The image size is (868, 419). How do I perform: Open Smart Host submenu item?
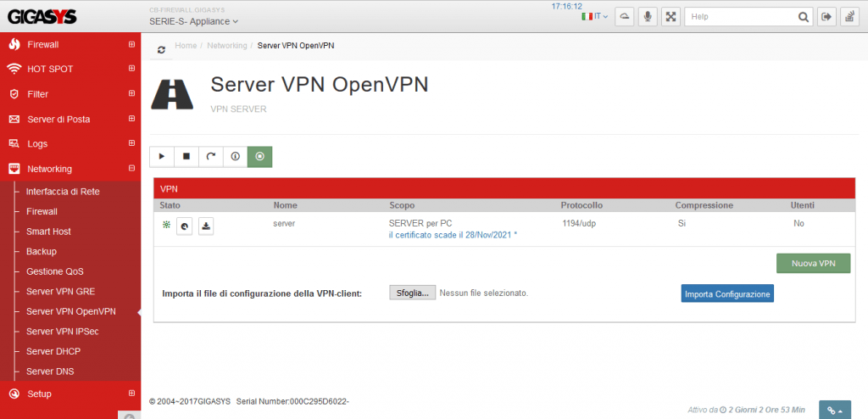click(x=48, y=232)
